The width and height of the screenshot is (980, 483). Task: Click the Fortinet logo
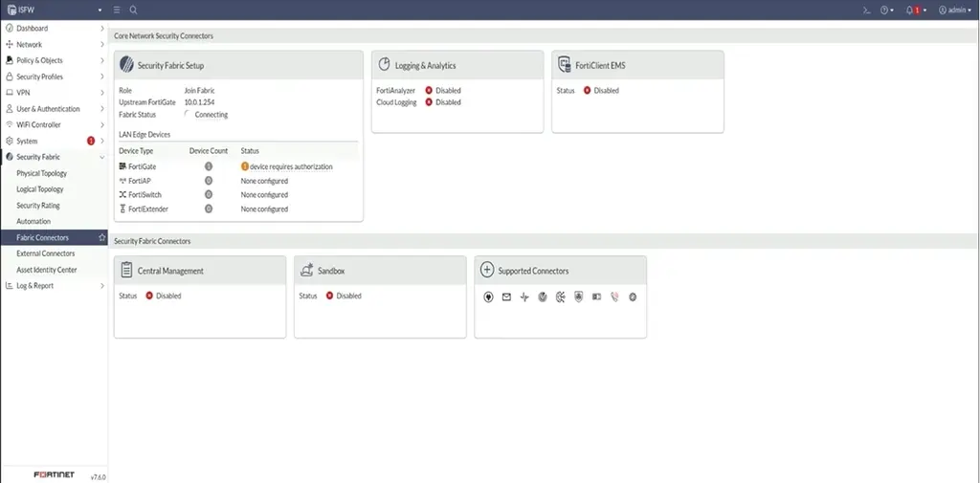click(x=54, y=475)
